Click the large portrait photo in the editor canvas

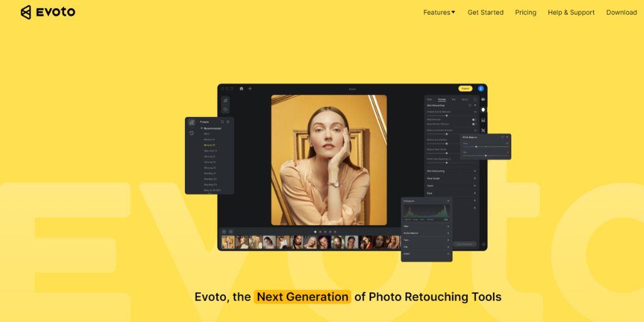coord(329,160)
